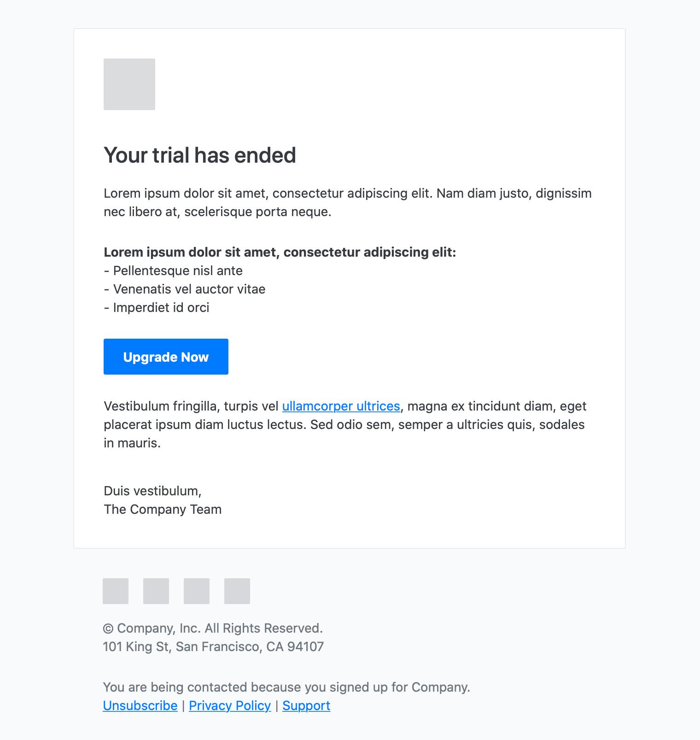Select the third social media icon
Screen dimensions: 700x740
[x=196, y=591]
